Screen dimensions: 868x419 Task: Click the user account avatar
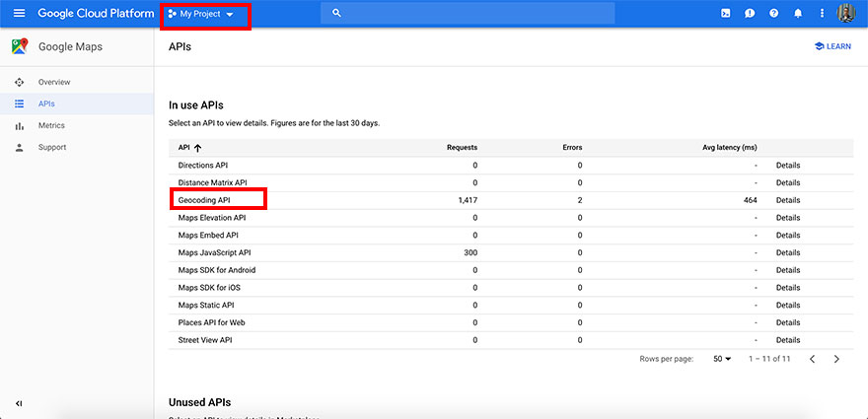846,14
